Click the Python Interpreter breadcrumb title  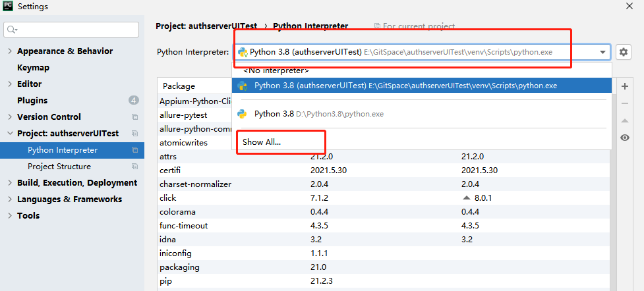pyautogui.click(x=310, y=26)
